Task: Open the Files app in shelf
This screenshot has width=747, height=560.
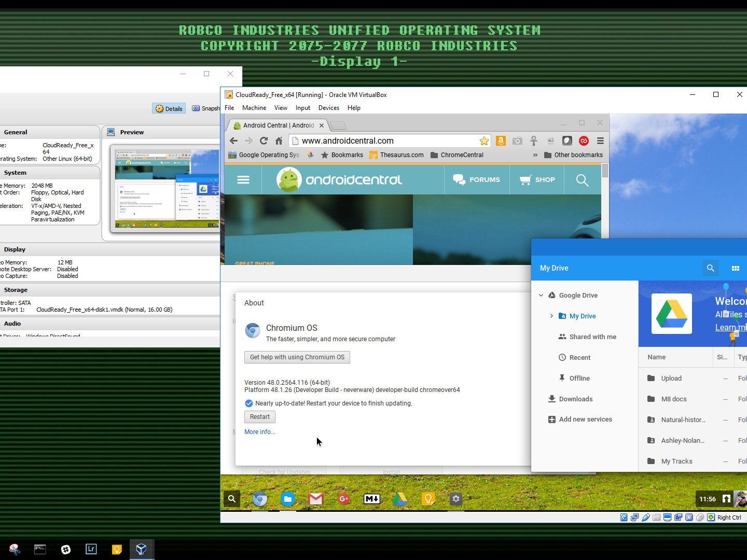Action: [287, 499]
